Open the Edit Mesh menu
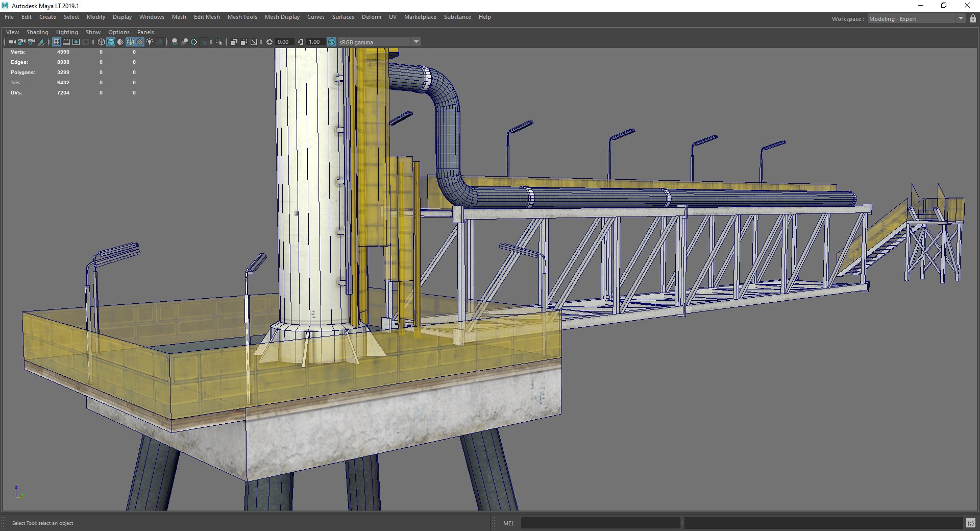The width and height of the screenshot is (980, 531). 207,17
